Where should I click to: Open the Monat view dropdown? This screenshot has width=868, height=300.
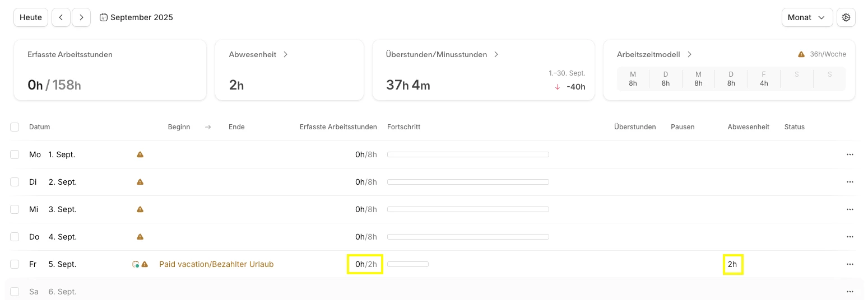click(x=807, y=17)
